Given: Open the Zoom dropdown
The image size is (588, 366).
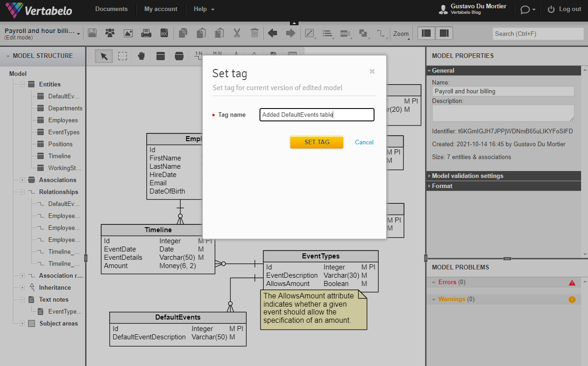Looking at the screenshot, I should click(401, 34).
